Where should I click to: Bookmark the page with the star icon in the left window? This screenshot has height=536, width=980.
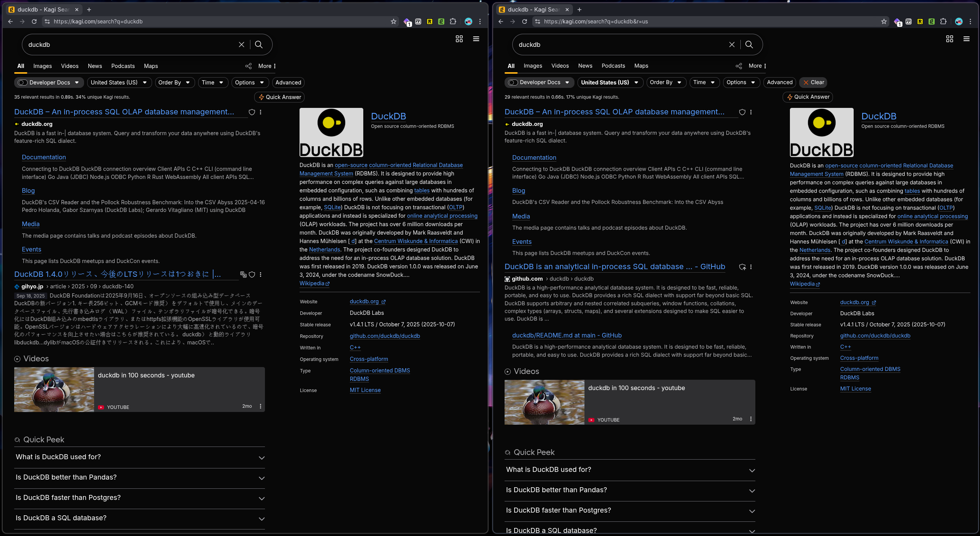393,22
